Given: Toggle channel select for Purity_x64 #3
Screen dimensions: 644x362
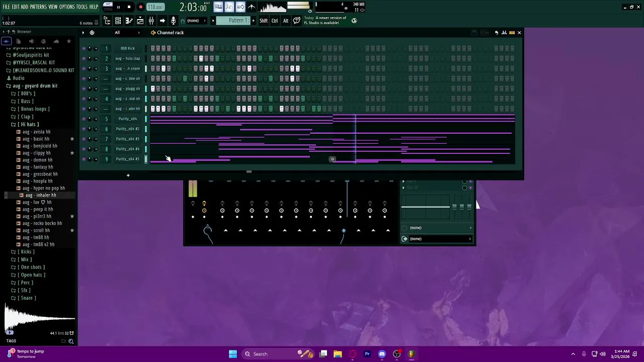Looking at the screenshot, I should pos(146,139).
